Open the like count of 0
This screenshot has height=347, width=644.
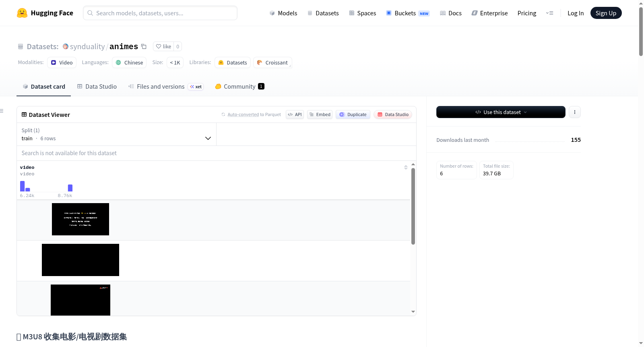pyautogui.click(x=178, y=46)
